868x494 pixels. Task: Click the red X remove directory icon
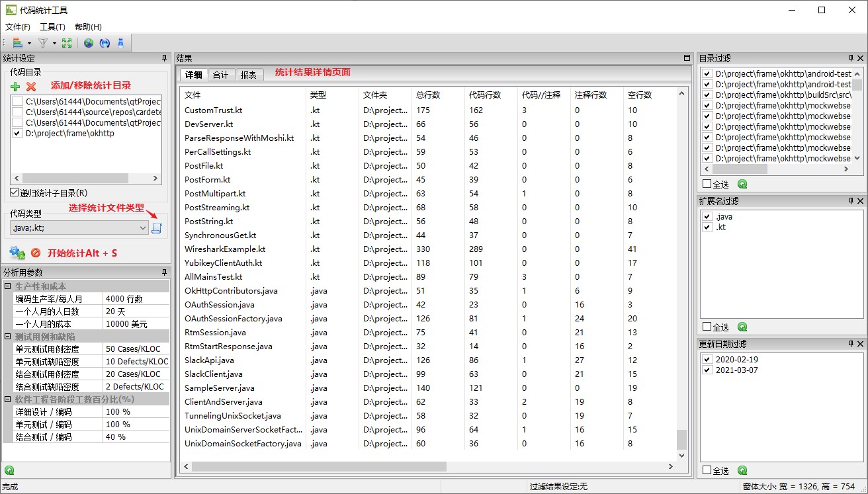point(31,87)
